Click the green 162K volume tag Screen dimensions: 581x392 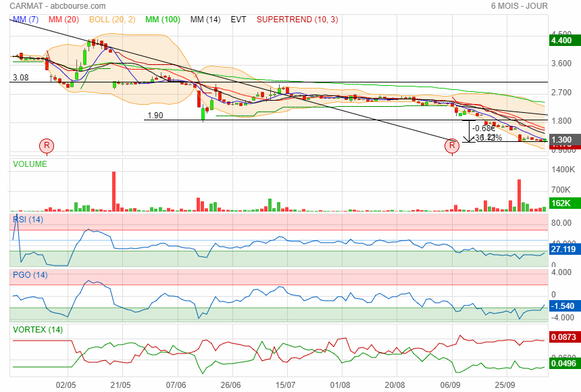(562, 203)
